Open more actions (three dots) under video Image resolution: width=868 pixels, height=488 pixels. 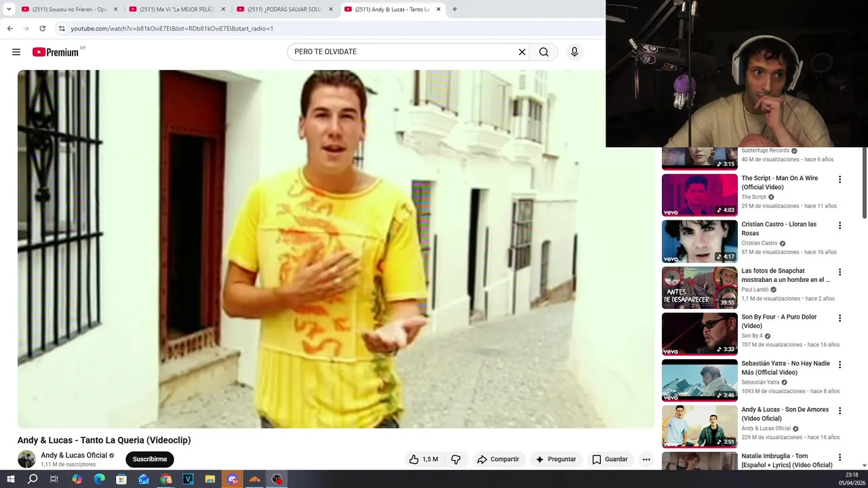click(646, 460)
